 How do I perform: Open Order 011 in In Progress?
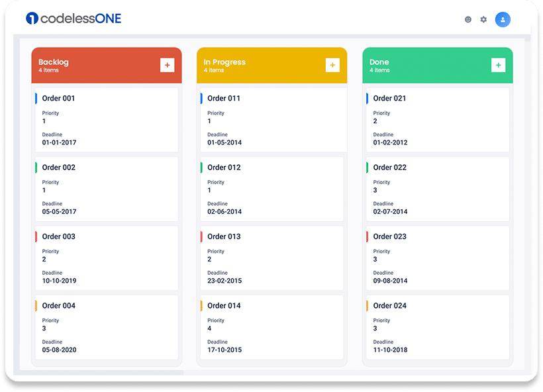[273, 120]
